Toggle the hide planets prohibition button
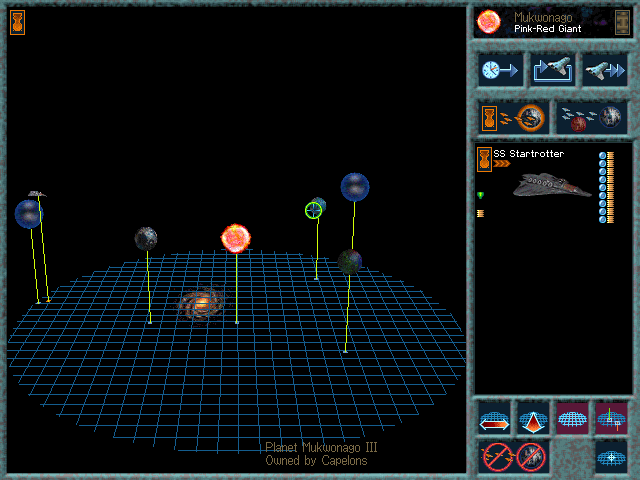This screenshot has height=480, width=640. [531, 457]
